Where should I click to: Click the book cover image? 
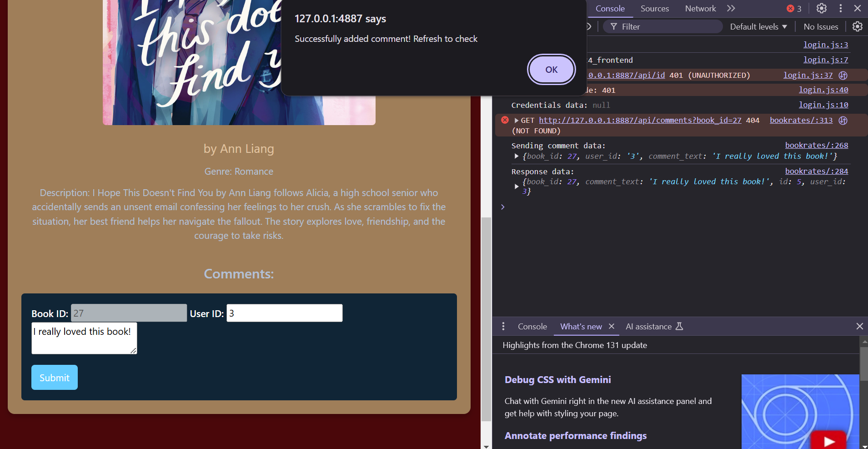click(239, 62)
